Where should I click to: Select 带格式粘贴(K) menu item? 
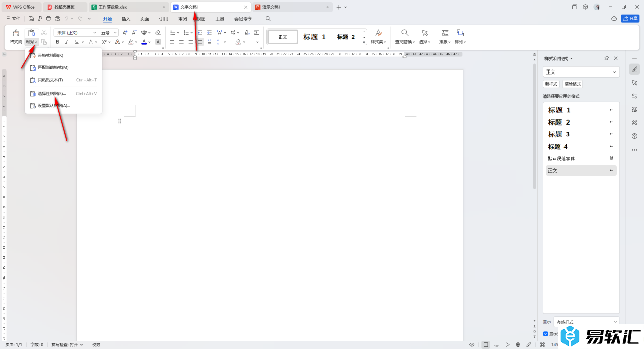tap(63, 55)
